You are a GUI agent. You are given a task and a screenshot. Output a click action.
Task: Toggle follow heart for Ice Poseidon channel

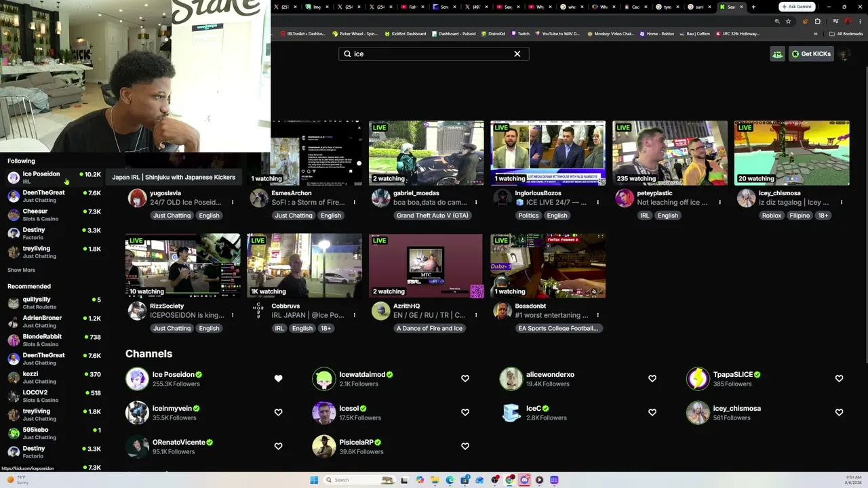[278, 378]
